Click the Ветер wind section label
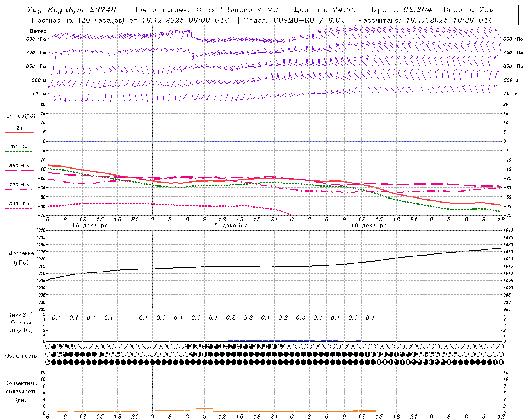Viewport: 525px width, 420px height. click(38, 31)
